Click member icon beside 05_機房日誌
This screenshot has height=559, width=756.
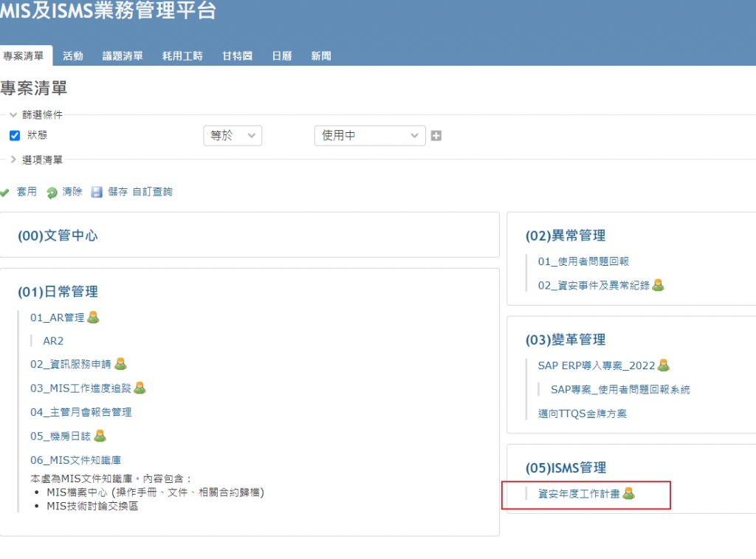(100, 436)
